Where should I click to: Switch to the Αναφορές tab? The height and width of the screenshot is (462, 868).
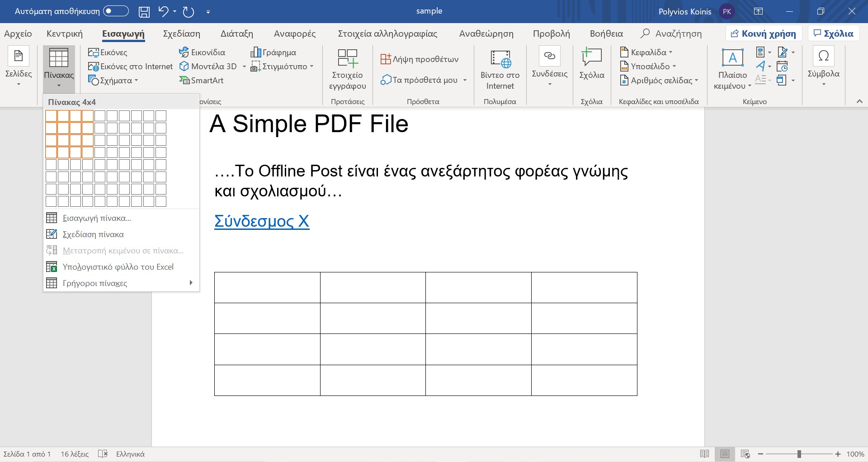pos(295,33)
